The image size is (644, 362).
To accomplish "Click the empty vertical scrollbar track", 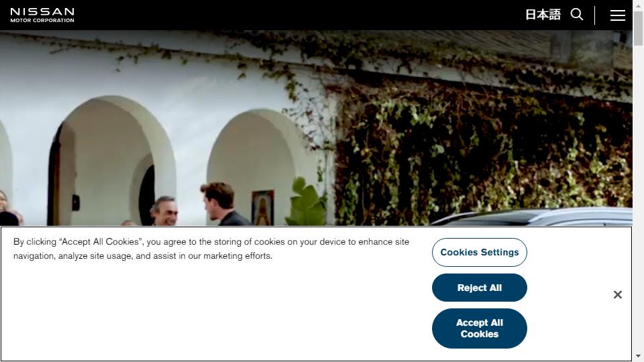I will point(638,197).
